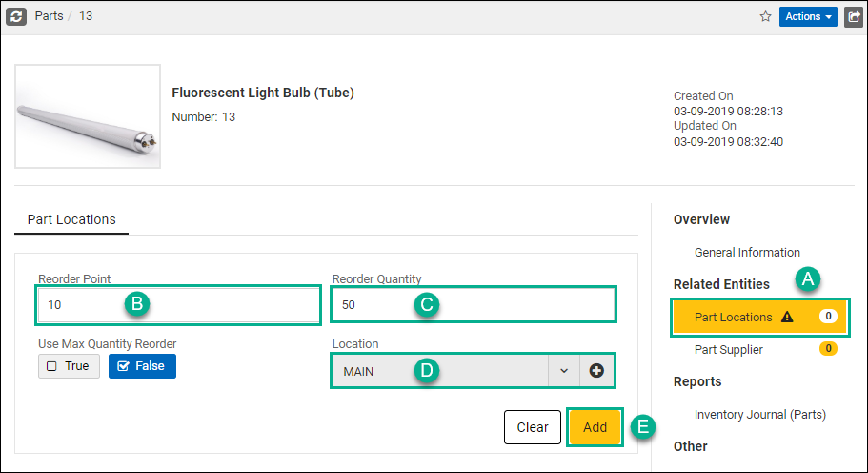The height and width of the screenshot is (473, 868).
Task: Click the Part Locations count badge
Action: click(x=828, y=317)
